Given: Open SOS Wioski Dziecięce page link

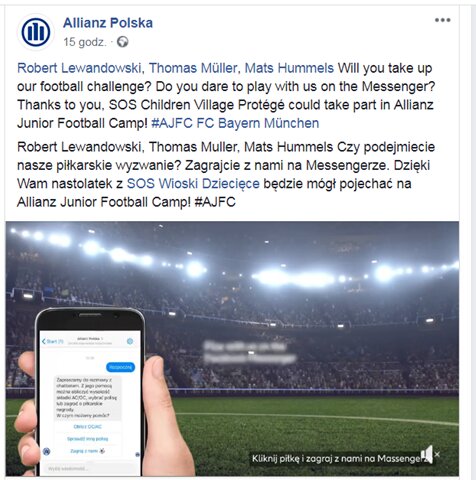Looking at the screenshot, I should coord(193,184).
